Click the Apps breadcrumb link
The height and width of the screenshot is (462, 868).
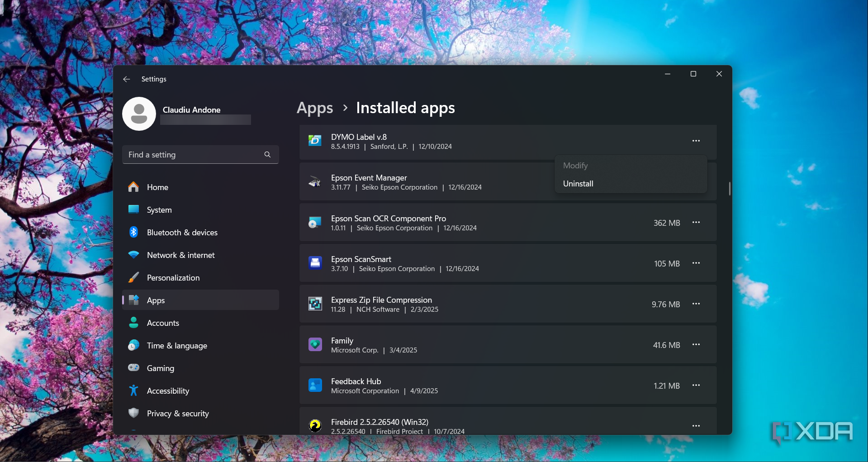[315, 108]
